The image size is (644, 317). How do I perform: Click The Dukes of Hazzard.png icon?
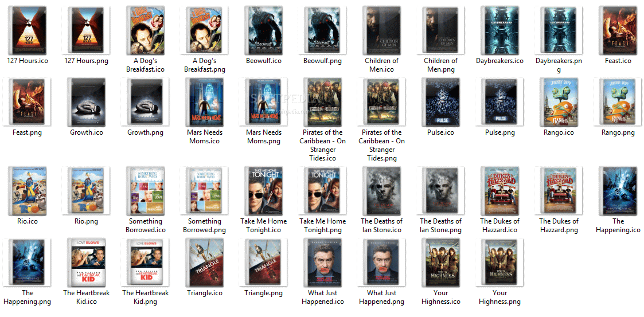[559, 190]
